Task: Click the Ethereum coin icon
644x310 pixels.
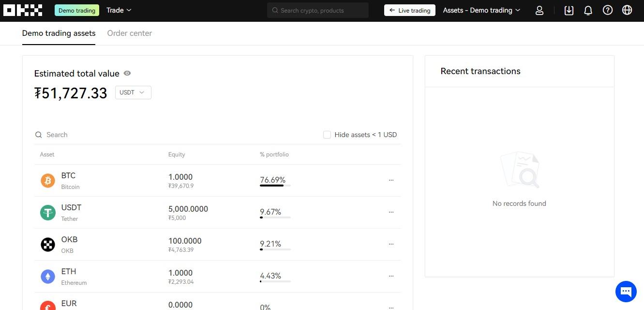Action: coord(47,277)
